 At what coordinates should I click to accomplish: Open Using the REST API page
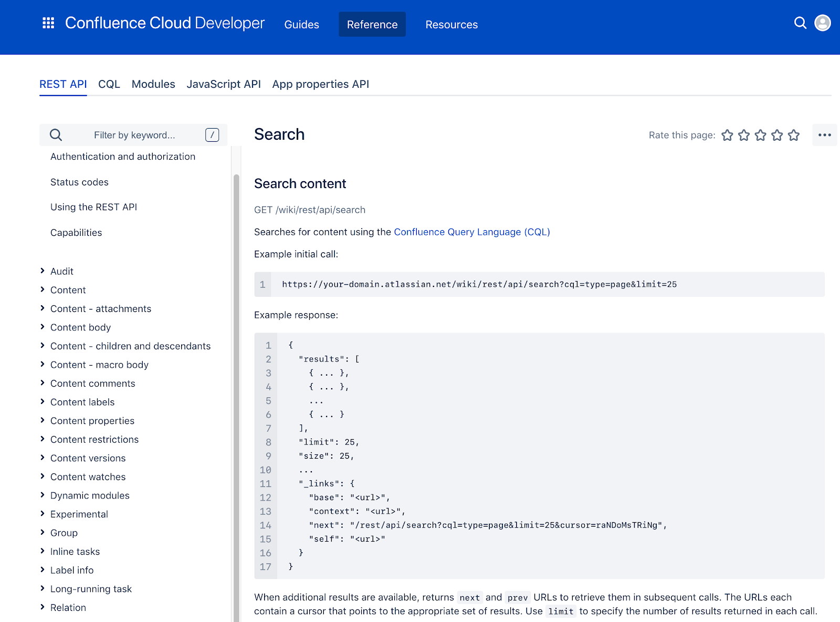[93, 206]
